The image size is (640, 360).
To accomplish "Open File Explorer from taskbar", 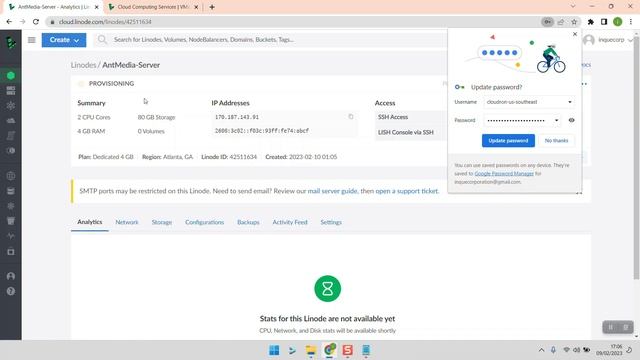I will pos(311,350).
